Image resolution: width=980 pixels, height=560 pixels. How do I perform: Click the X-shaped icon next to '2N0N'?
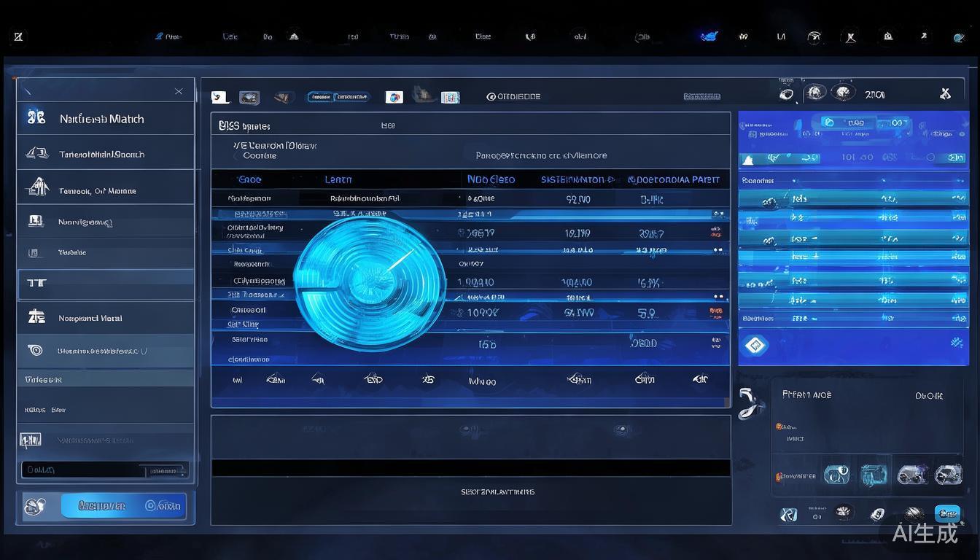click(x=945, y=93)
